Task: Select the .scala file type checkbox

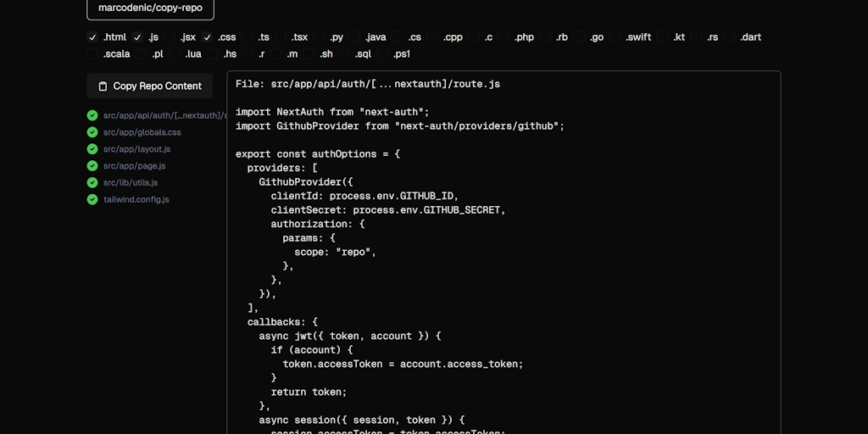Action: pos(92,54)
